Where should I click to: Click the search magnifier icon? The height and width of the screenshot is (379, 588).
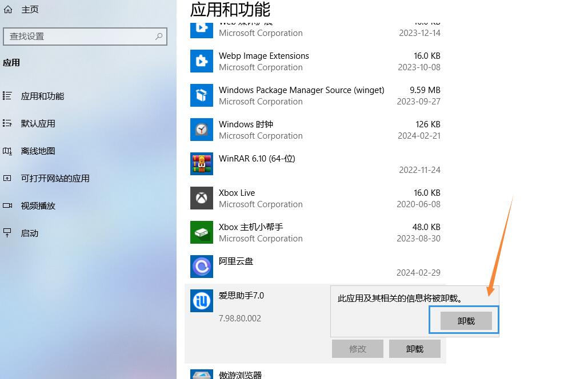click(x=159, y=37)
